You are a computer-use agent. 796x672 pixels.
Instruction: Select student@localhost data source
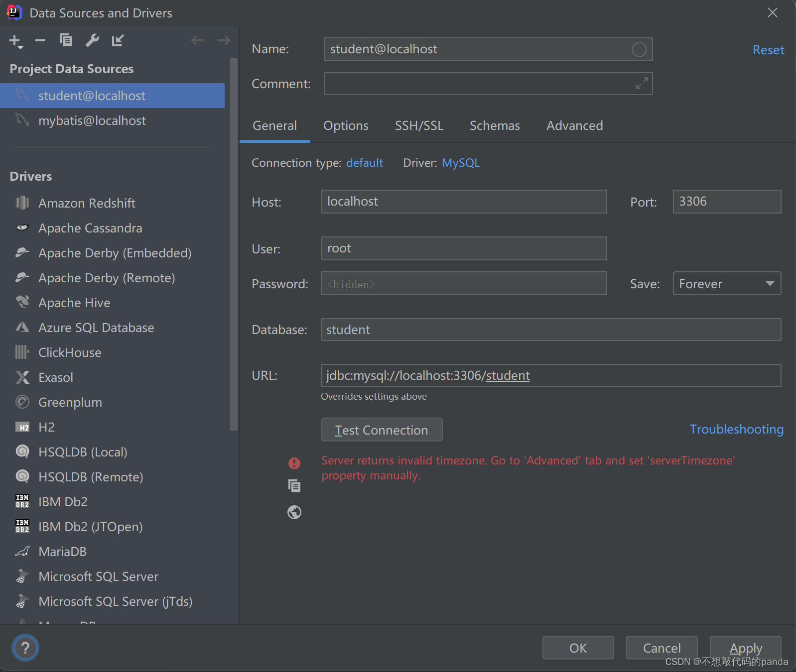tap(112, 96)
